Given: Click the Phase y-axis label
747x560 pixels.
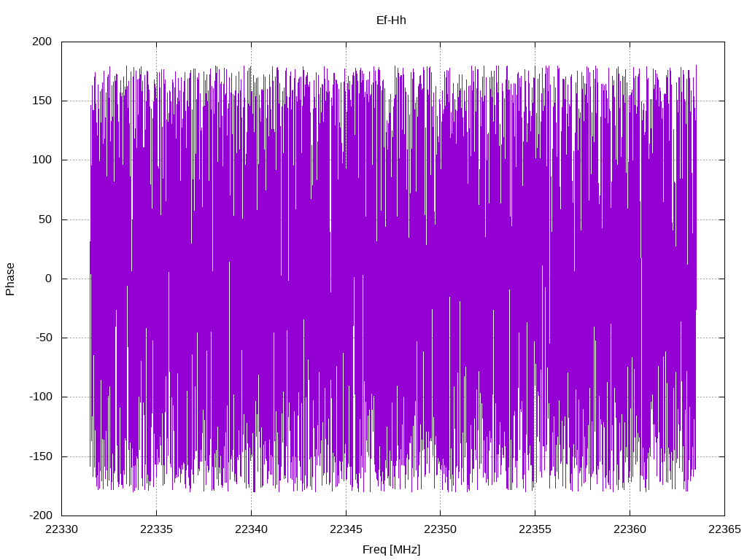Looking at the screenshot, I should (10, 279).
